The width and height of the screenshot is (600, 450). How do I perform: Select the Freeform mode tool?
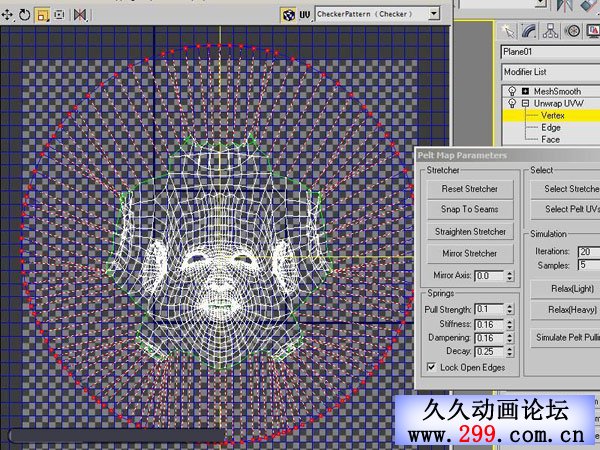click(59, 15)
